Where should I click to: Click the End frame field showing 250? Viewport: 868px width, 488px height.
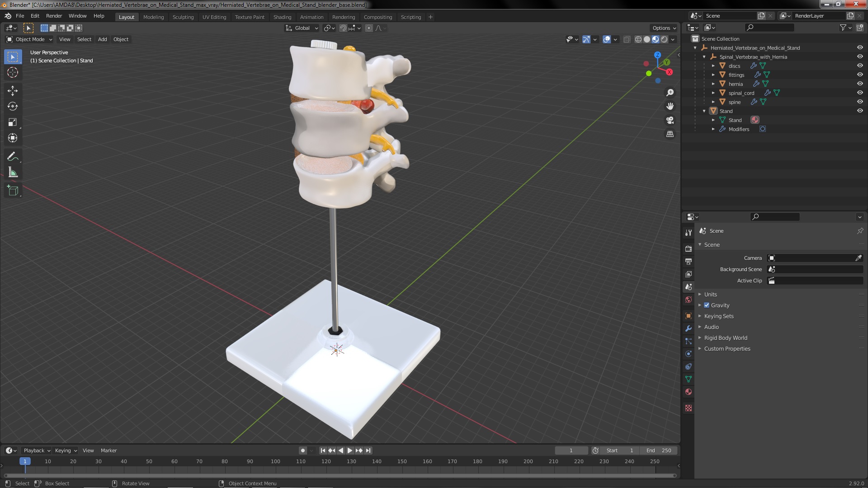pyautogui.click(x=659, y=450)
